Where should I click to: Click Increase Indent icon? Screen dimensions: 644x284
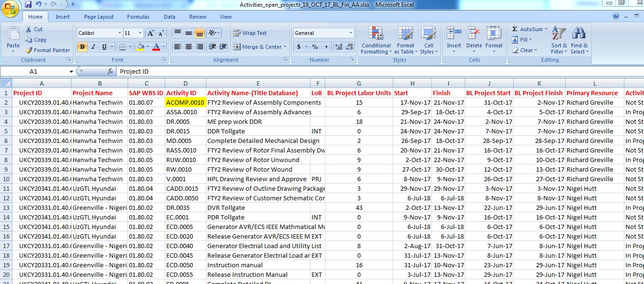click(x=223, y=47)
